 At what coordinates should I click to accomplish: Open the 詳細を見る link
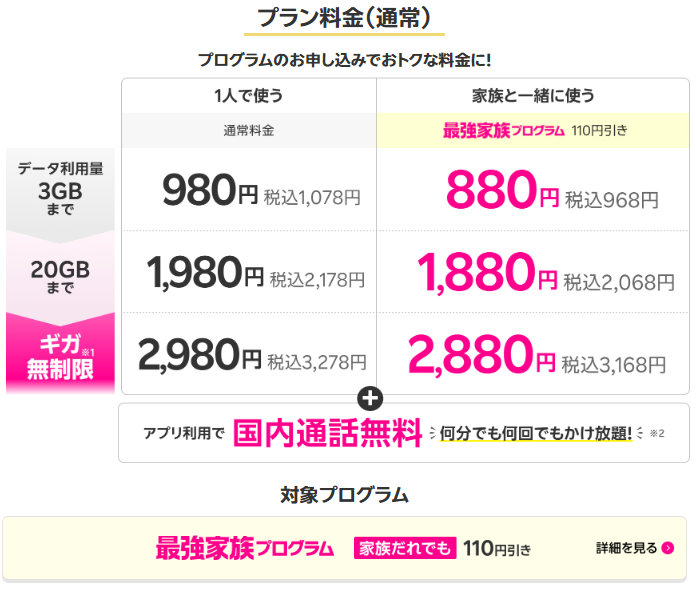coord(627,548)
